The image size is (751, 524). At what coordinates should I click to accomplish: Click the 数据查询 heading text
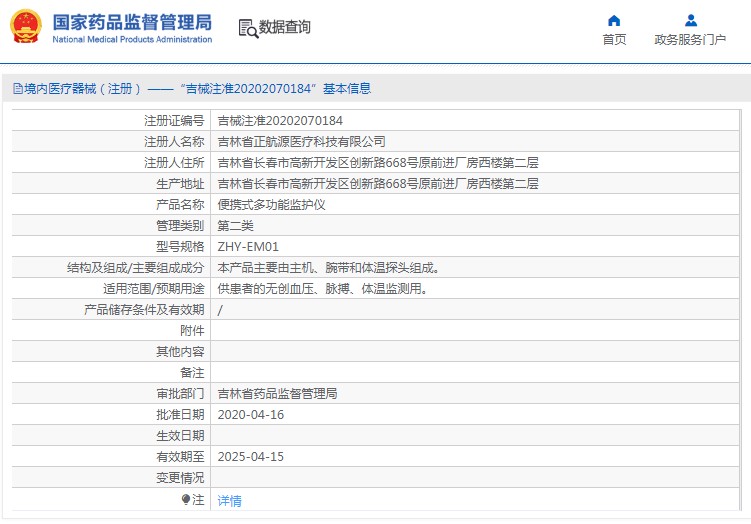click(285, 27)
